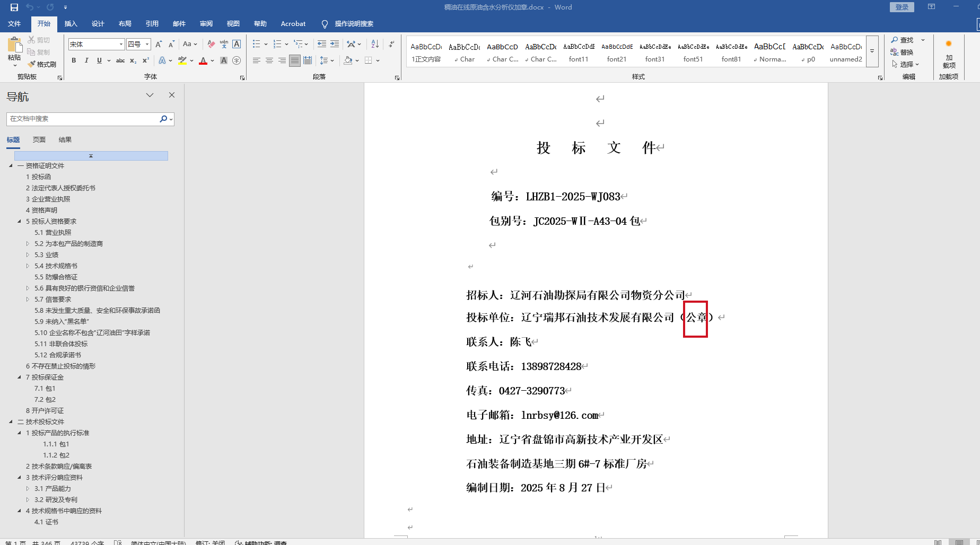Apply subscript formatting
980x545 pixels.
133,61
